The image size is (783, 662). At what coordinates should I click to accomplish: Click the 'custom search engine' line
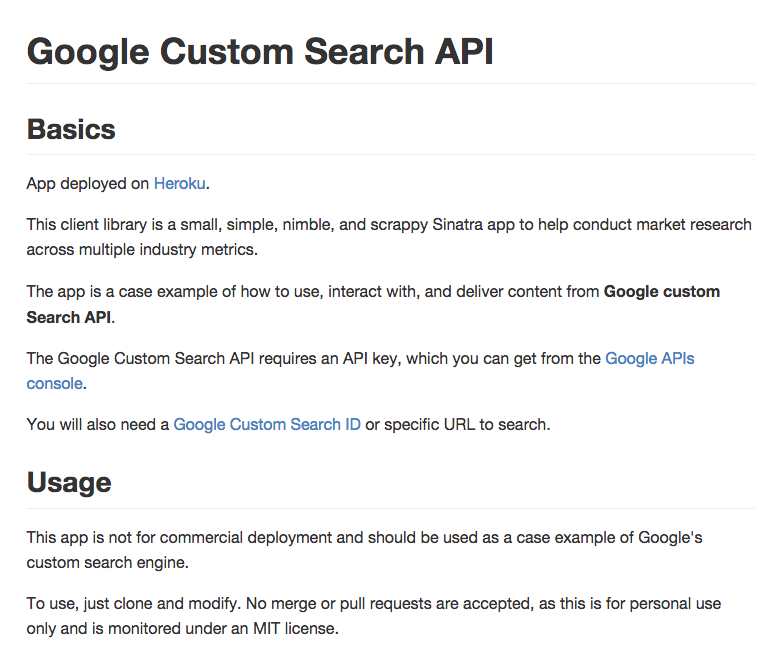pyautogui.click(x=108, y=563)
